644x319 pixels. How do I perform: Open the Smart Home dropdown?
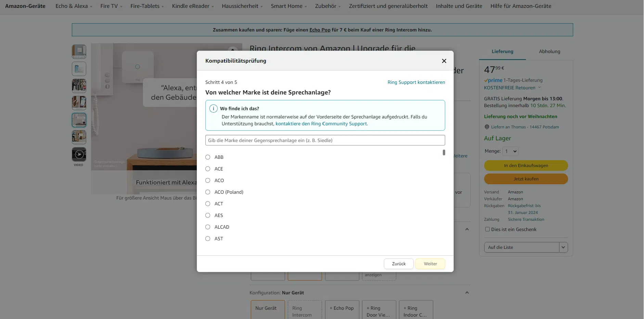click(x=289, y=6)
